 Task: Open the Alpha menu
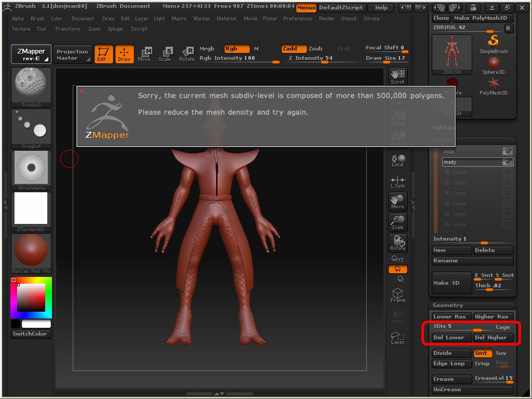coord(18,19)
